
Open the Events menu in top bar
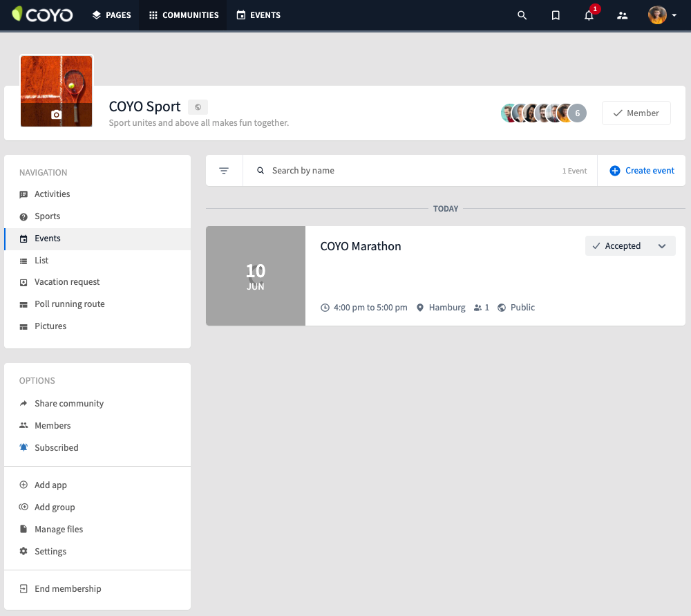(x=258, y=15)
